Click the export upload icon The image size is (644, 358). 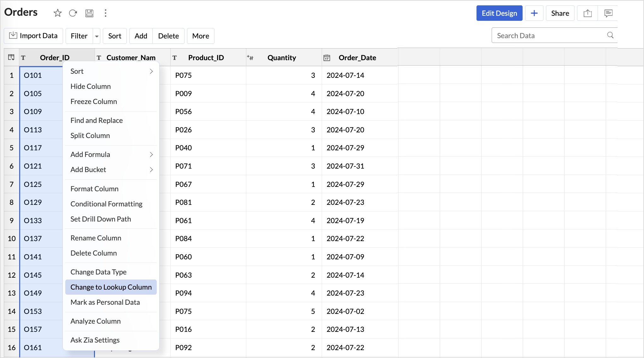(587, 13)
